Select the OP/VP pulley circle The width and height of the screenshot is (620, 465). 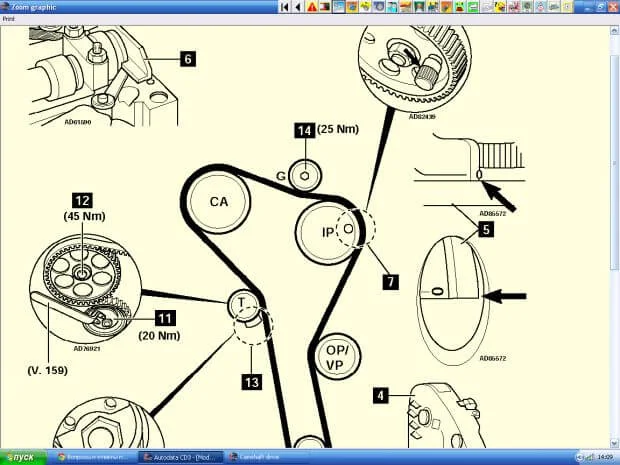point(336,358)
